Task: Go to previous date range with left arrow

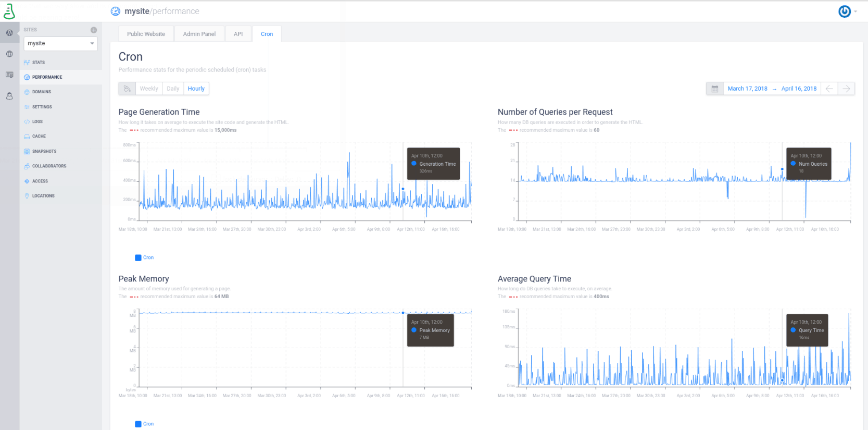Action: (829, 89)
